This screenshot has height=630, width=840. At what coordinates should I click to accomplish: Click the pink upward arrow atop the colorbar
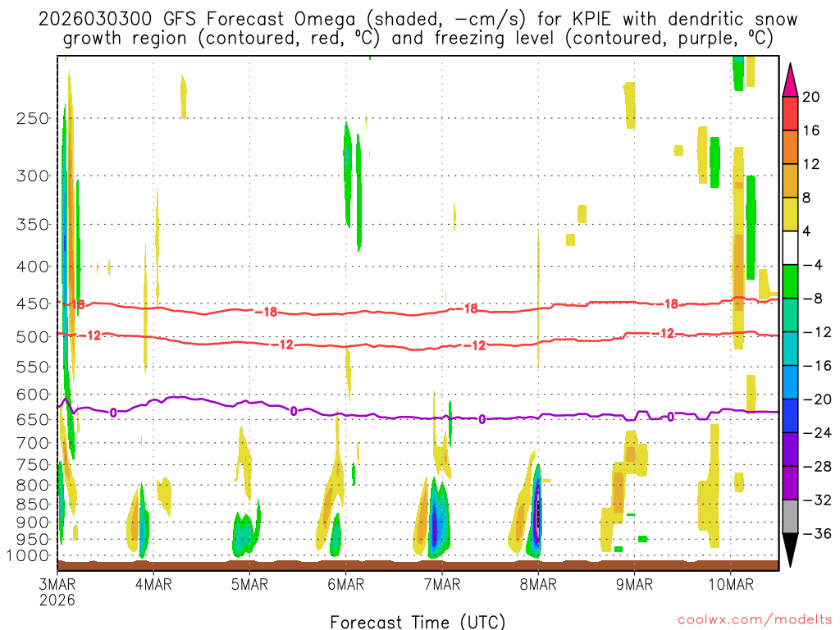coord(791,80)
